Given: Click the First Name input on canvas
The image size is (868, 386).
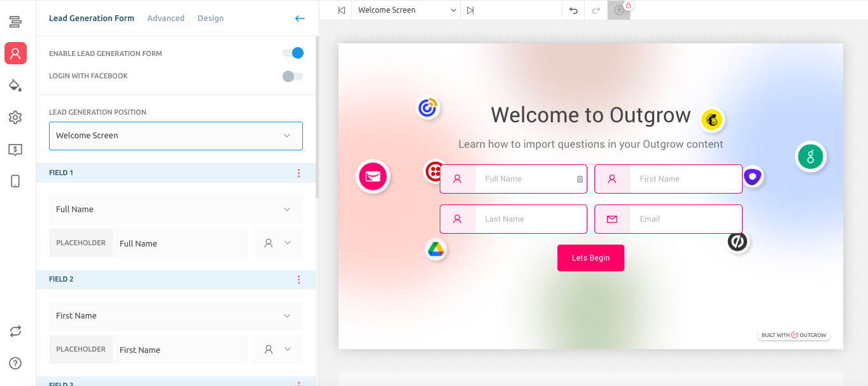Looking at the screenshot, I should [668, 179].
